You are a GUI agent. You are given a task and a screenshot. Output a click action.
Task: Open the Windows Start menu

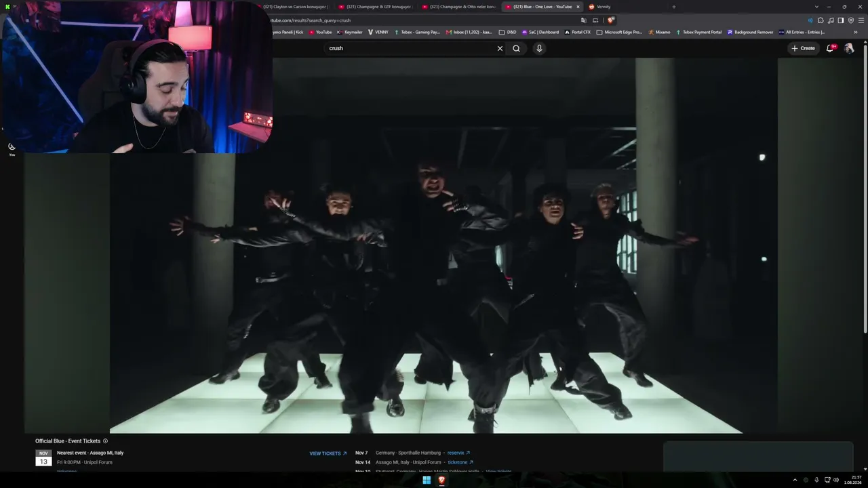pyautogui.click(x=427, y=480)
